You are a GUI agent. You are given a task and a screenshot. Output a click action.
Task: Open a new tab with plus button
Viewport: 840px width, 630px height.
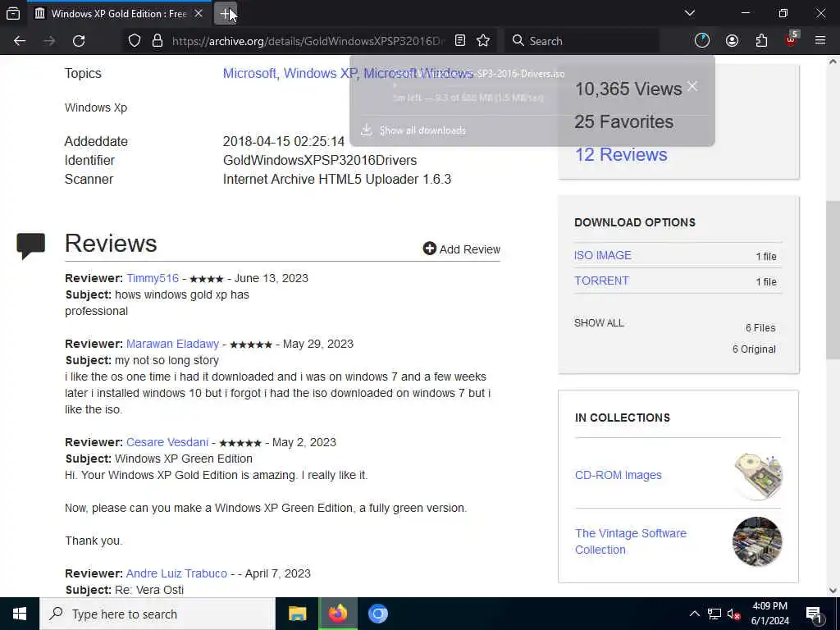[226, 13]
